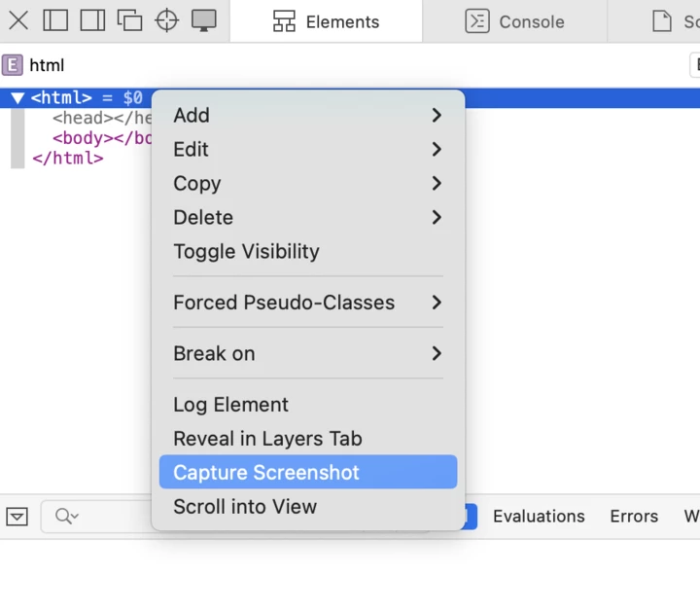This screenshot has height=611, width=700.
Task: Select Capture Screenshot menu item
Action: coord(308,472)
